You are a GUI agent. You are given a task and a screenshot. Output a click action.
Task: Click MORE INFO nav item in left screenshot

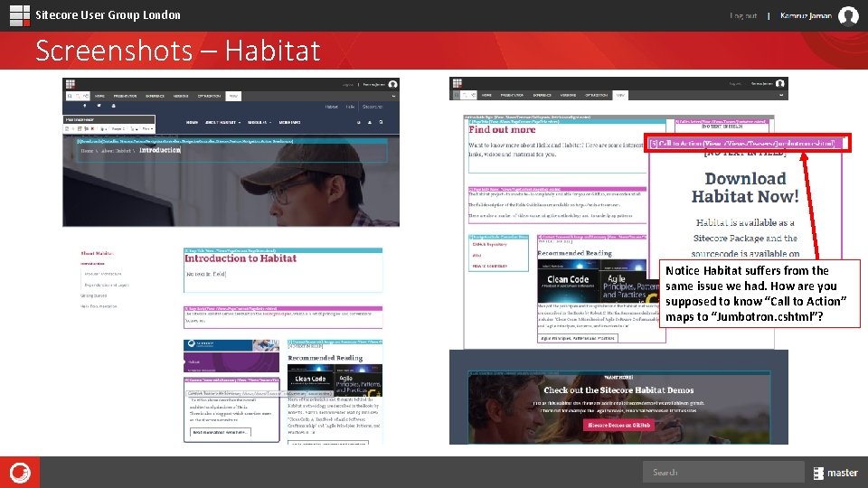click(x=289, y=122)
